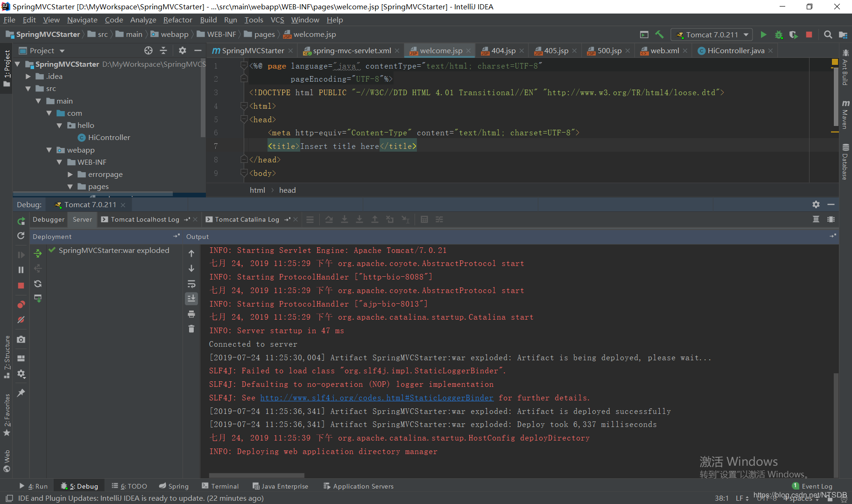Select HiController class in project tree
Screen dimensions: 852x504
coord(109,137)
